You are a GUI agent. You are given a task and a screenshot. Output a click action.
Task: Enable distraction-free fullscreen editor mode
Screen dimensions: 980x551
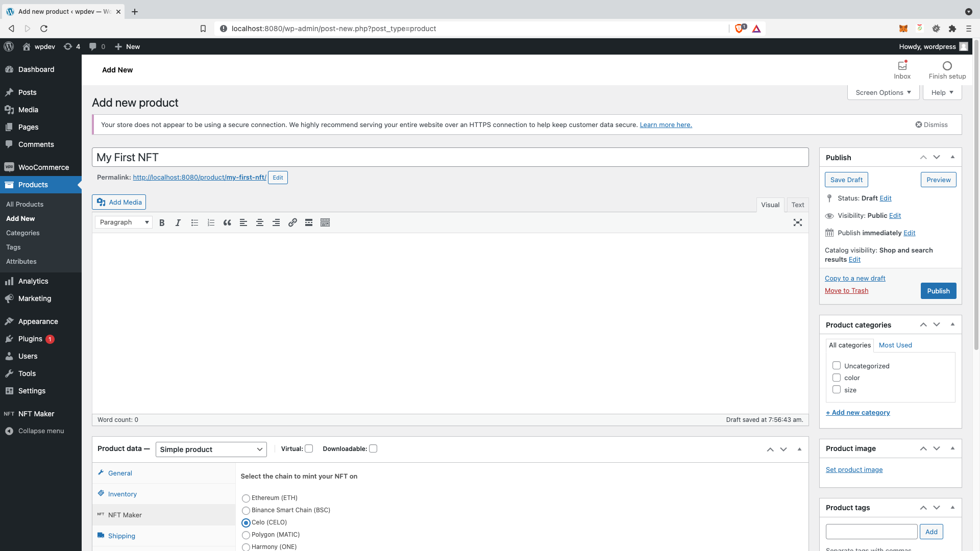(798, 222)
